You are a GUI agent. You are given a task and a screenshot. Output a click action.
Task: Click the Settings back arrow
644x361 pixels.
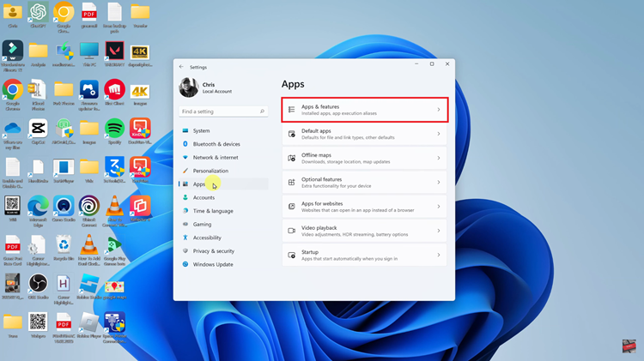pyautogui.click(x=181, y=67)
